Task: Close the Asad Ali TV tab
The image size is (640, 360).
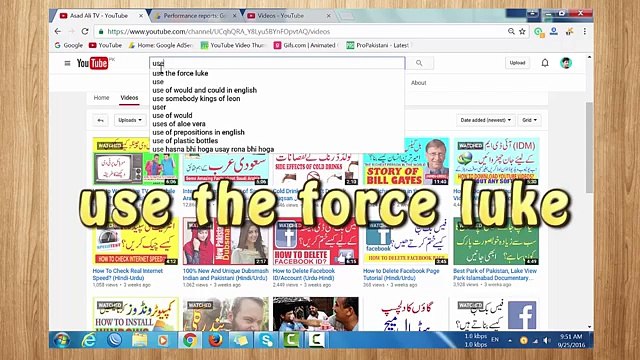Action: (x=141, y=16)
